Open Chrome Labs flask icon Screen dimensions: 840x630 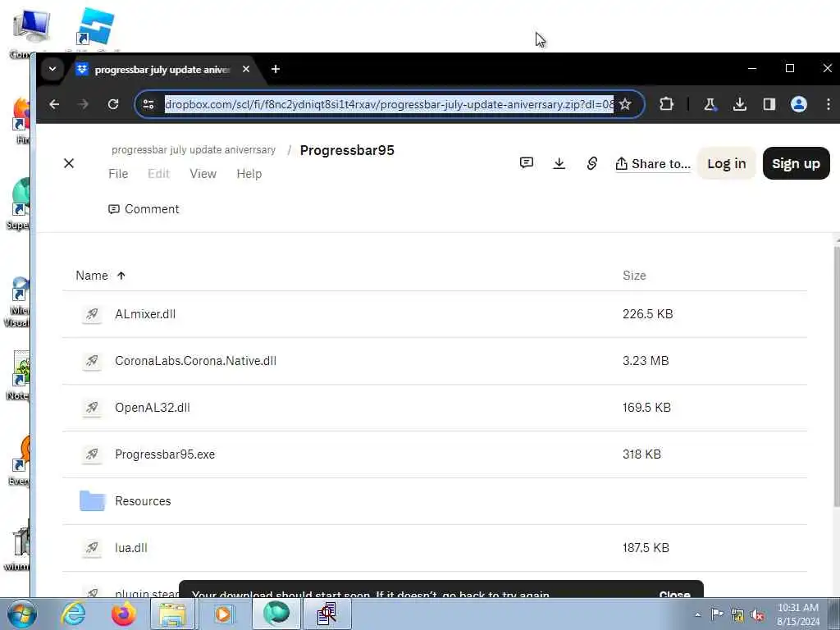[710, 104]
